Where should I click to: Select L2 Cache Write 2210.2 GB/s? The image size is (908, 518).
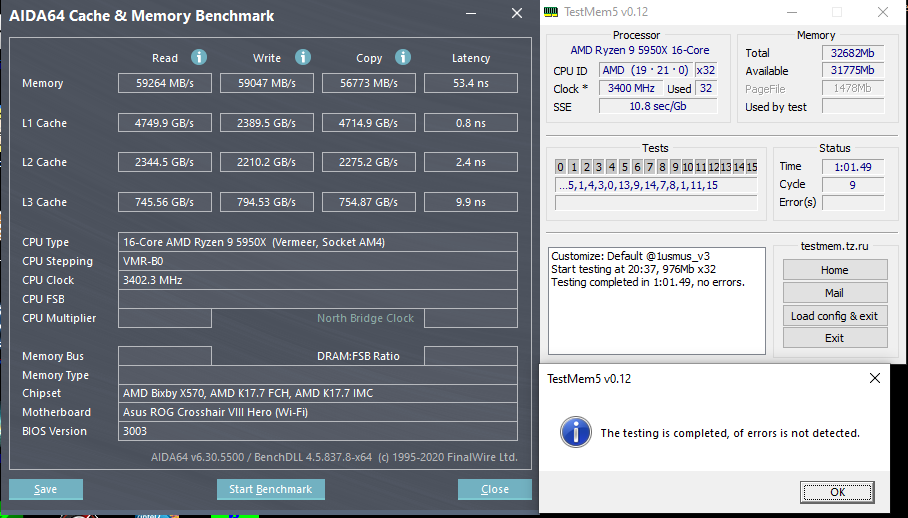267,162
